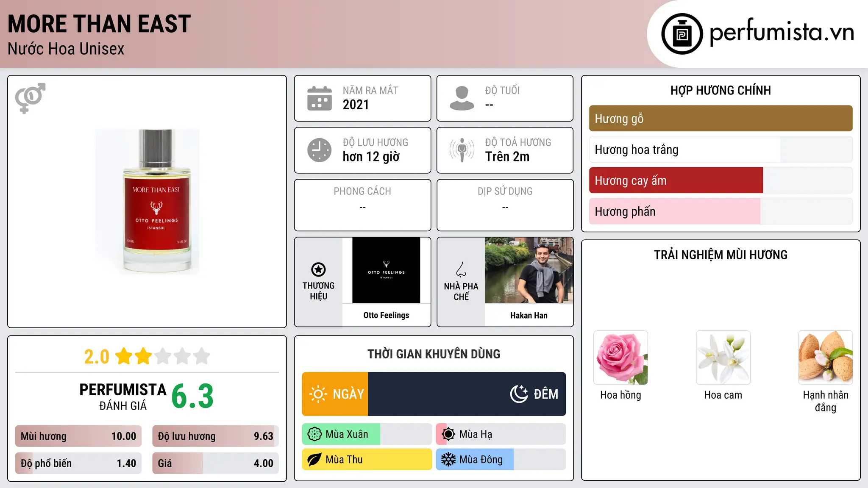
Task: Click the first gold rating star
Action: tap(124, 356)
